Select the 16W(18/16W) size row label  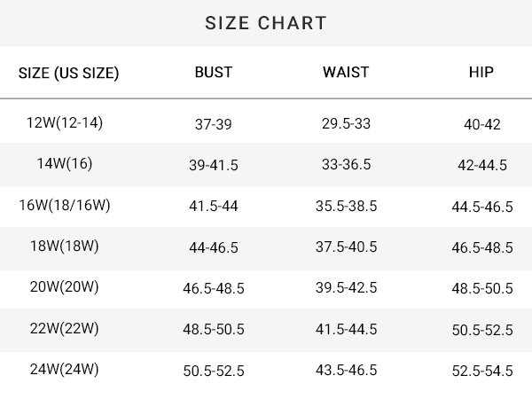point(65,206)
